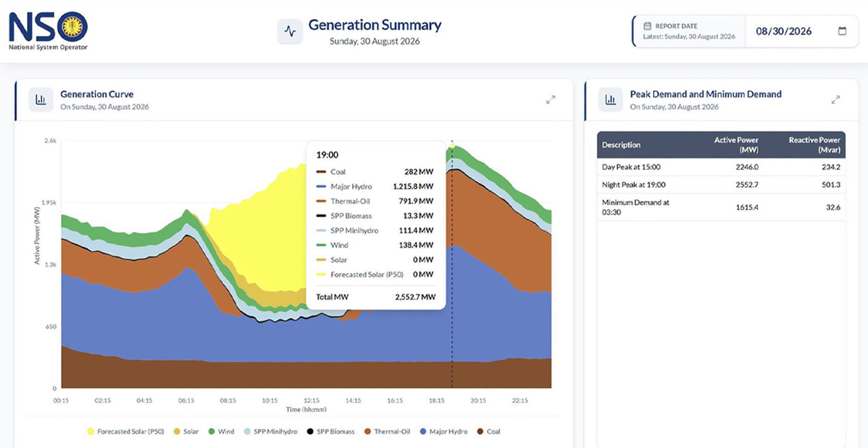This screenshot has height=448, width=868.
Task: Click the 2246.0 active power value
Action: pyautogui.click(x=747, y=167)
